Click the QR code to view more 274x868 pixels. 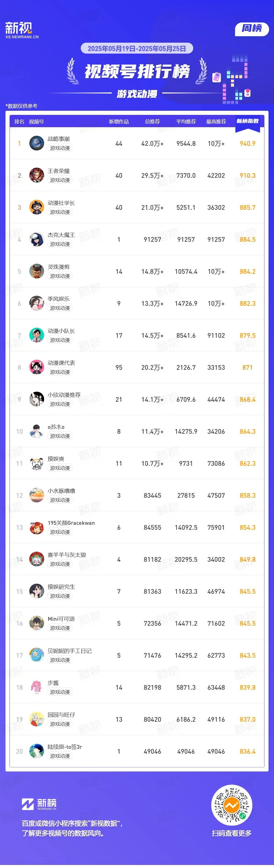point(232,806)
